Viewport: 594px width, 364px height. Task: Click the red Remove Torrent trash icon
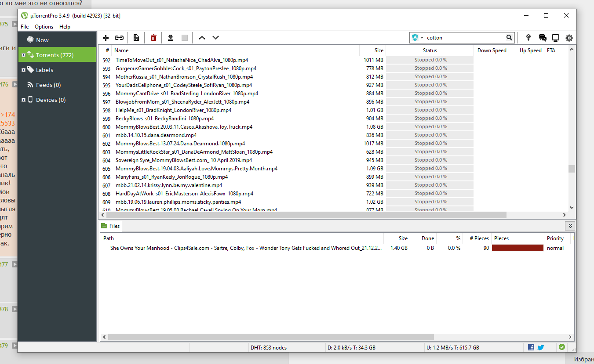point(153,38)
